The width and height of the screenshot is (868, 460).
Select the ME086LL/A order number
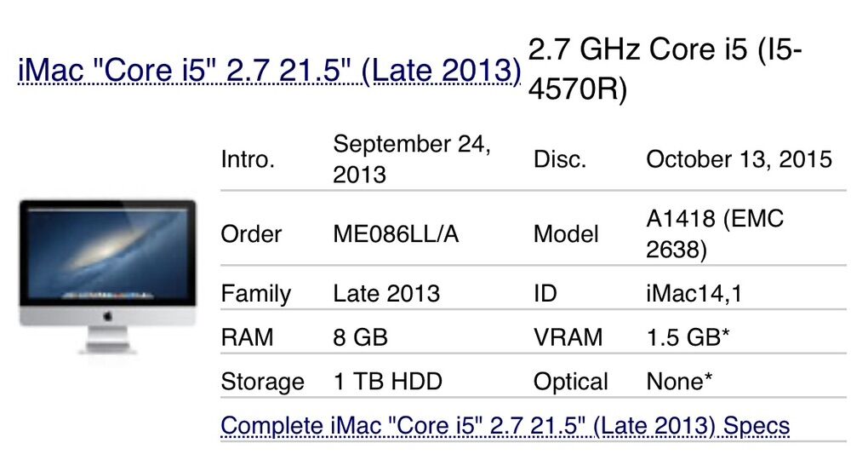[396, 234]
